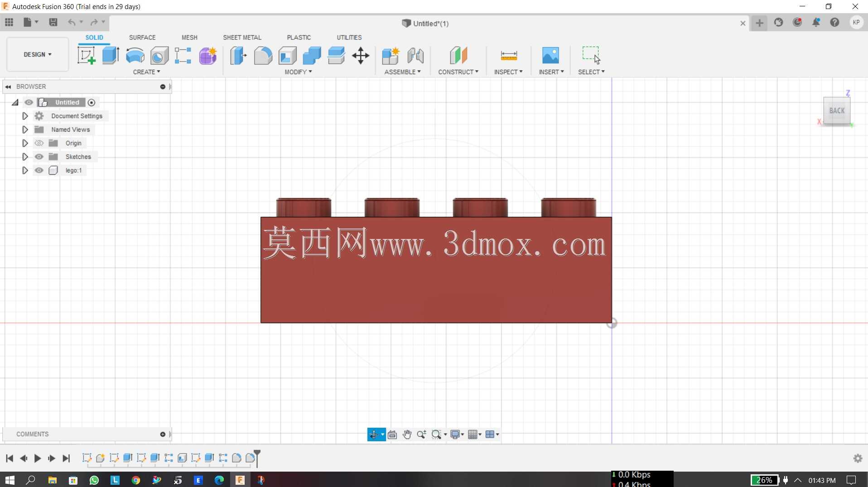
Task: Activate the window Select tool
Action: (591, 56)
